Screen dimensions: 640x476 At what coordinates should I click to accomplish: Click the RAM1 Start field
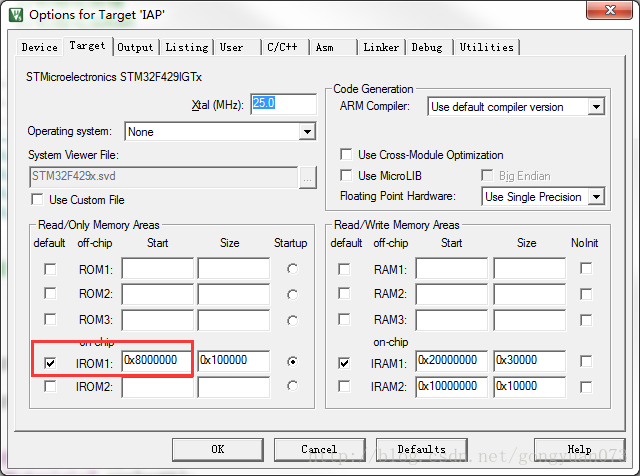(452, 269)
